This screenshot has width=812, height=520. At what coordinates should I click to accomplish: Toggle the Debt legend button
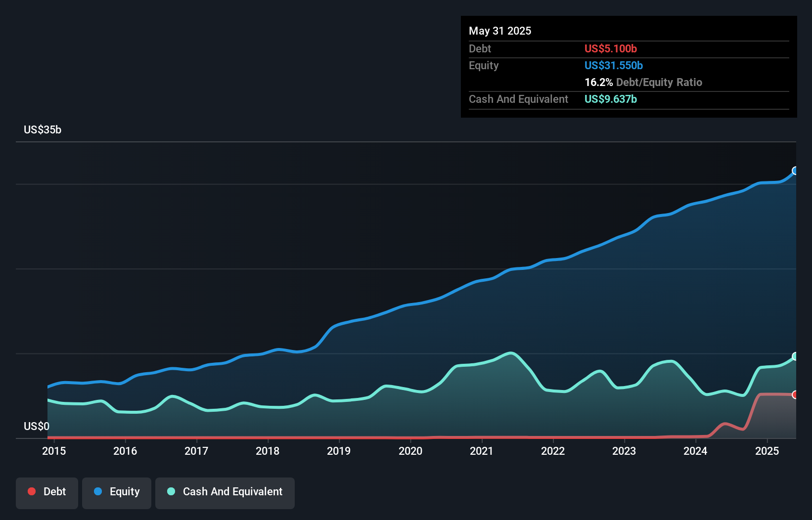47,492
